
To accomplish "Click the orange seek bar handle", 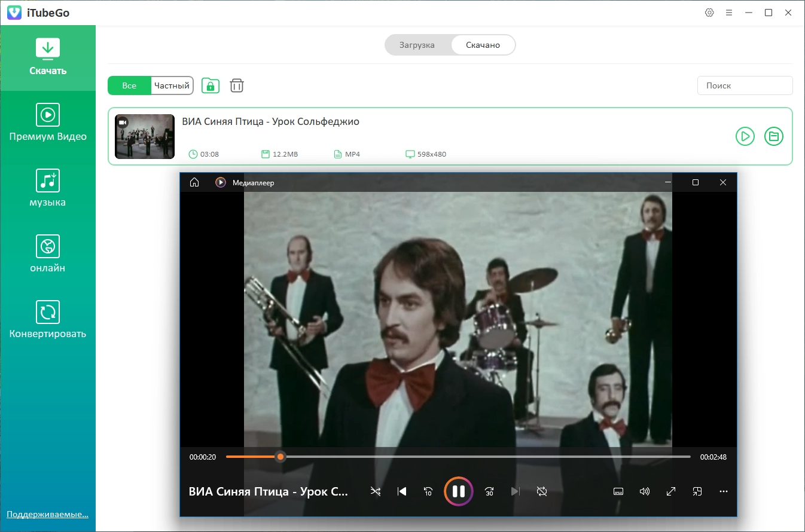I will (x=280, y=457).
